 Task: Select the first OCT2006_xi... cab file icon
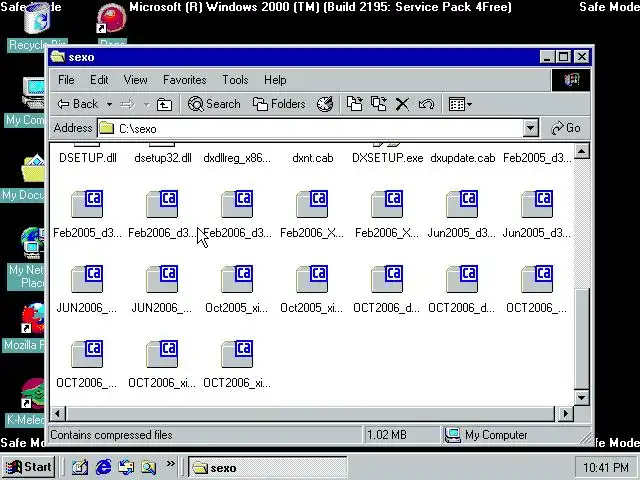tap(162, 354)
